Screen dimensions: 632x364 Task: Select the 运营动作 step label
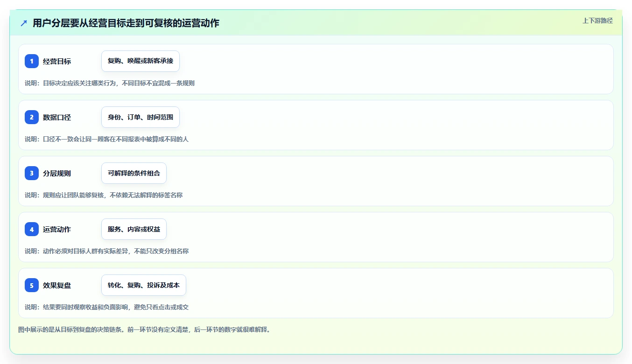(x=57, y=229)
